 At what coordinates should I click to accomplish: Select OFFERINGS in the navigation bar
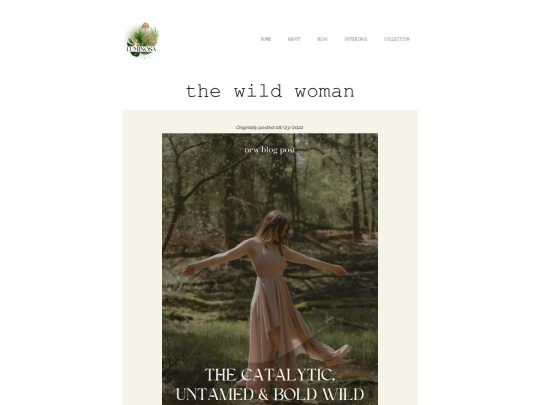pyautogui.click(x=355, y=39)
